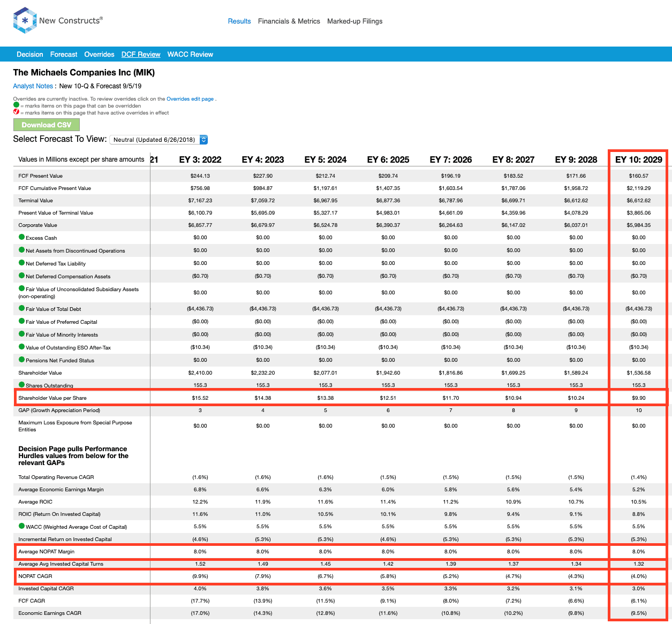Click the GAP (Growth Appreciation Period) label

point(59,410)
